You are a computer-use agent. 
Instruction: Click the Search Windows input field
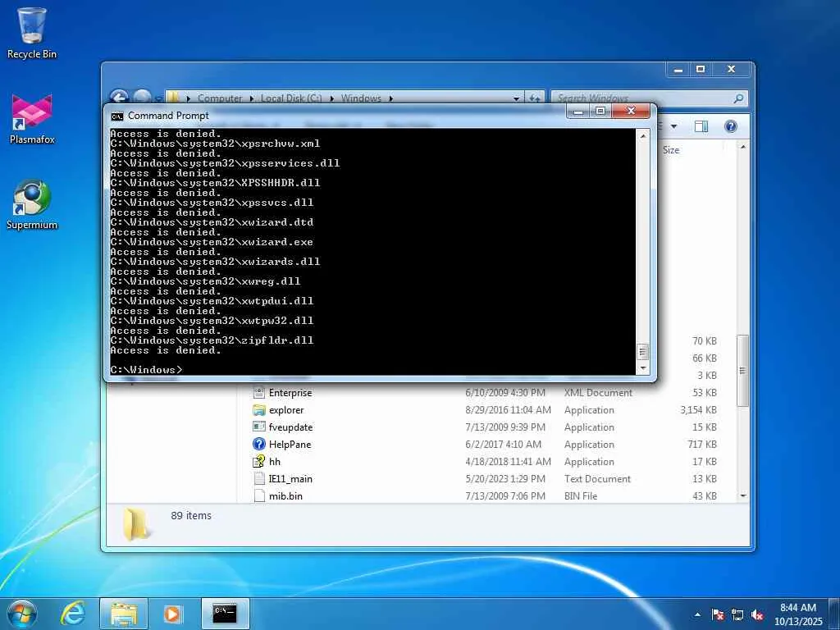click(643, 98)
